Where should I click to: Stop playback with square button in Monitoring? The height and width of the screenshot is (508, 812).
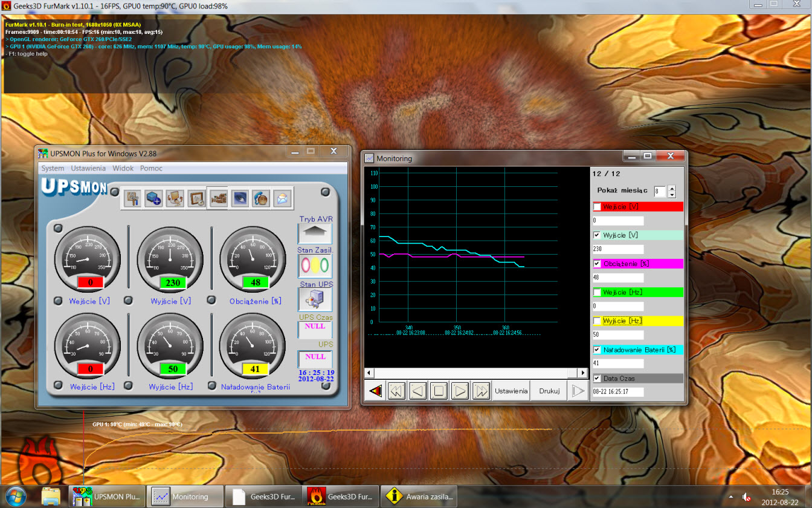pyautogui.click(x=439, y=391)
